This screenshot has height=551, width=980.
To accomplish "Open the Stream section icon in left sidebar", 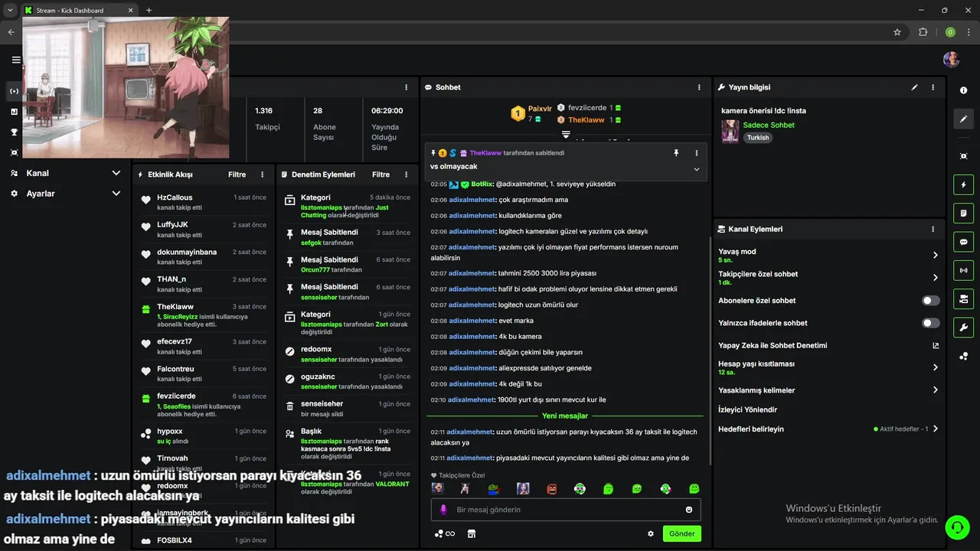I will point(15,91).
